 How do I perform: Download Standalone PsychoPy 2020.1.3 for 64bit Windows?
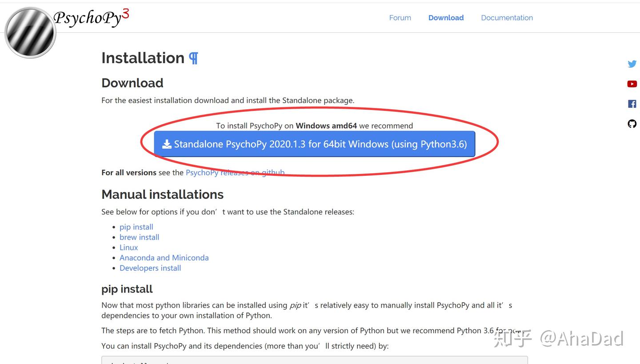pyautogui.click(x=320, y=144)
